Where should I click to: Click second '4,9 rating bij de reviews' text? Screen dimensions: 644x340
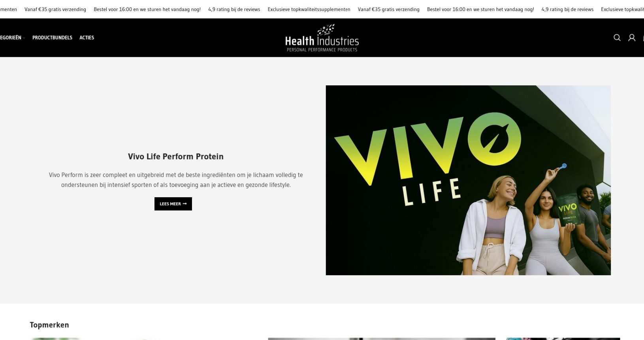tap(567, 9)
